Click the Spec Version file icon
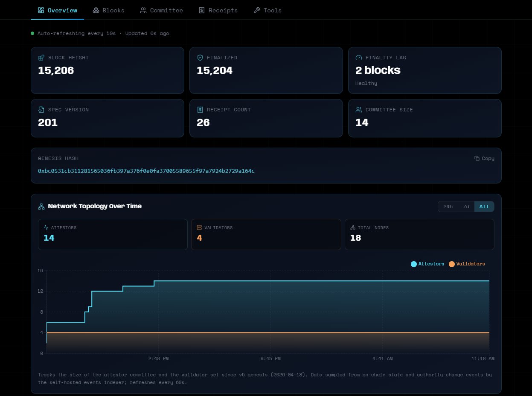Image resolution: width=532 pixels, height=396 pixels. (x=41, y=110)
